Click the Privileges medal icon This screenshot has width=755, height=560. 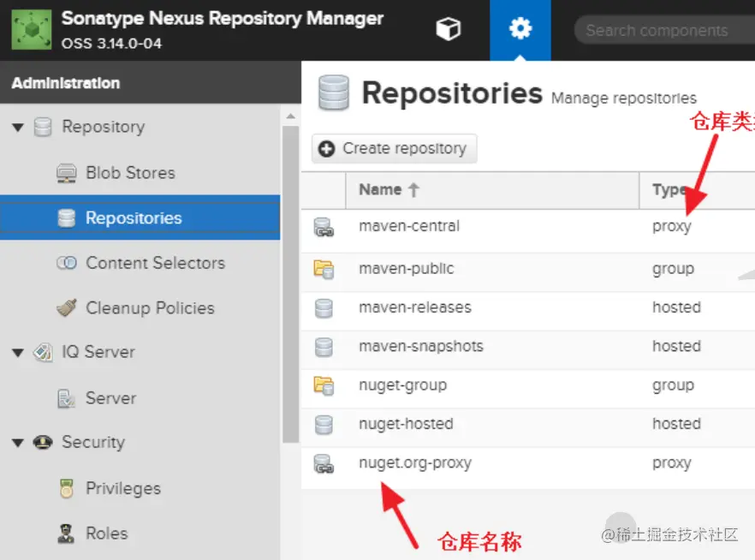click(x=67, y=488)
